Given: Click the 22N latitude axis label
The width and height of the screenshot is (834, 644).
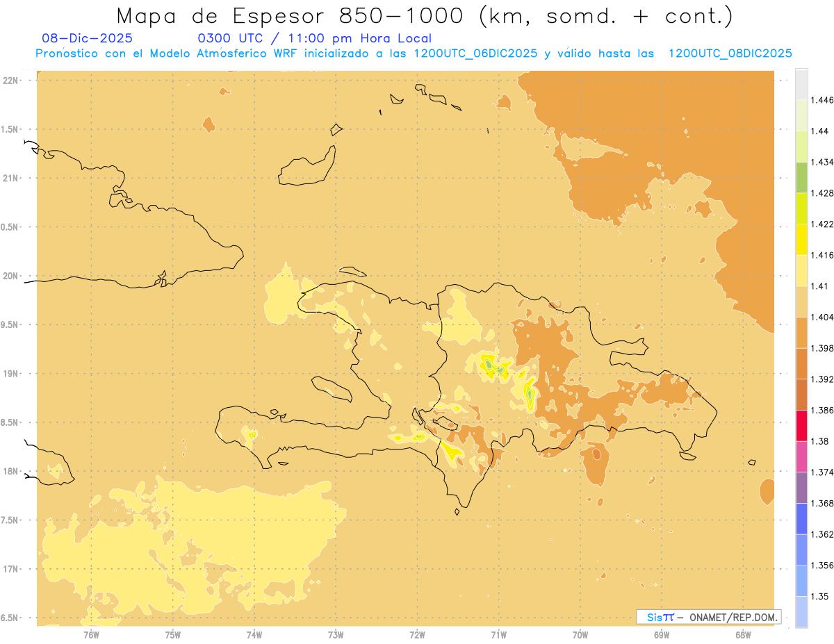Looking at the screenshot, I should click(10, 80).
